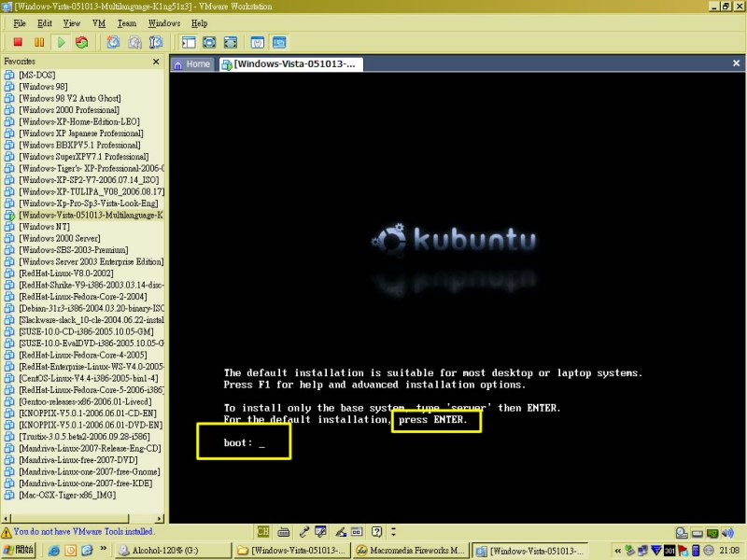Enable quick switch mode icon

[x=231, y=42]
